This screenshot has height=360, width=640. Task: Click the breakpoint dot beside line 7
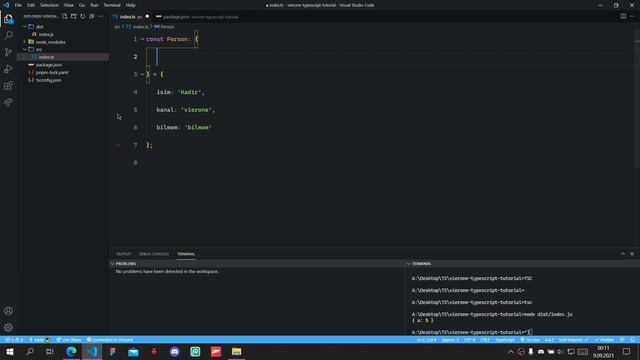pyautogui.click(x=118, y=145)
